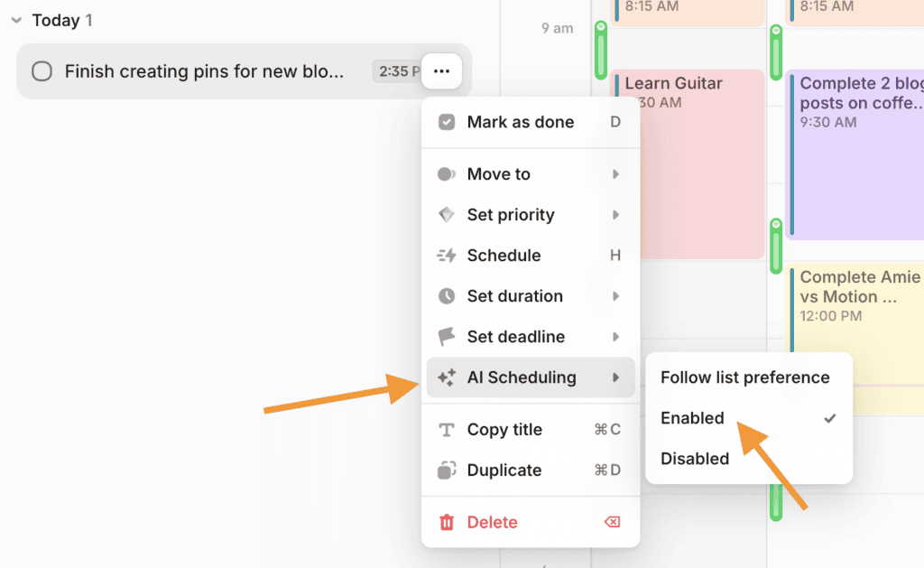
Task: Click the Mark as done checkmark icon
Action: [446, 122]
